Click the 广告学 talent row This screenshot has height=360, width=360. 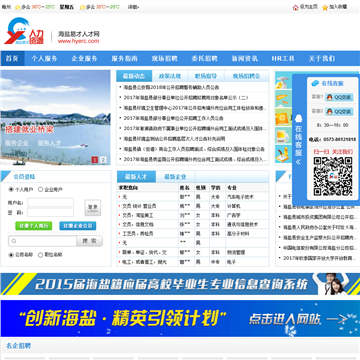click(x=193, y=215)
